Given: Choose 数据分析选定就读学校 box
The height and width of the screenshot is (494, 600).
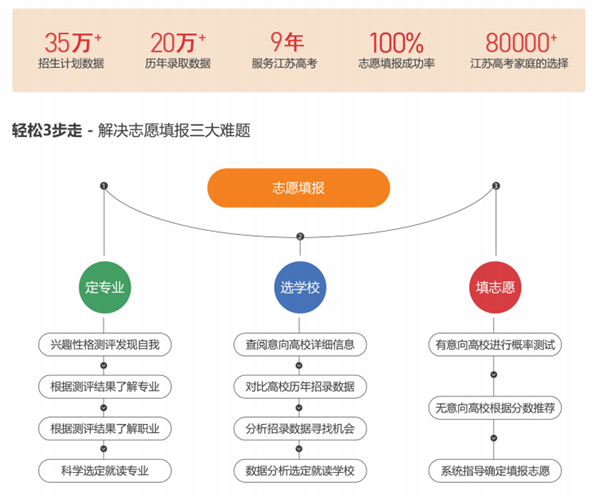Looking at the screenshot, I should (x=300, y=470).
